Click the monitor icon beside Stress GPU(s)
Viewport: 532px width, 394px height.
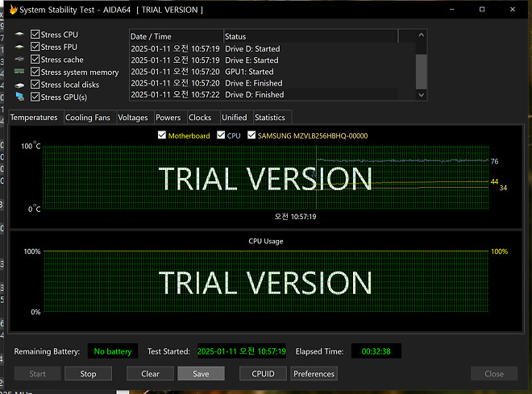pyautogui.click(x=19, y=97)
